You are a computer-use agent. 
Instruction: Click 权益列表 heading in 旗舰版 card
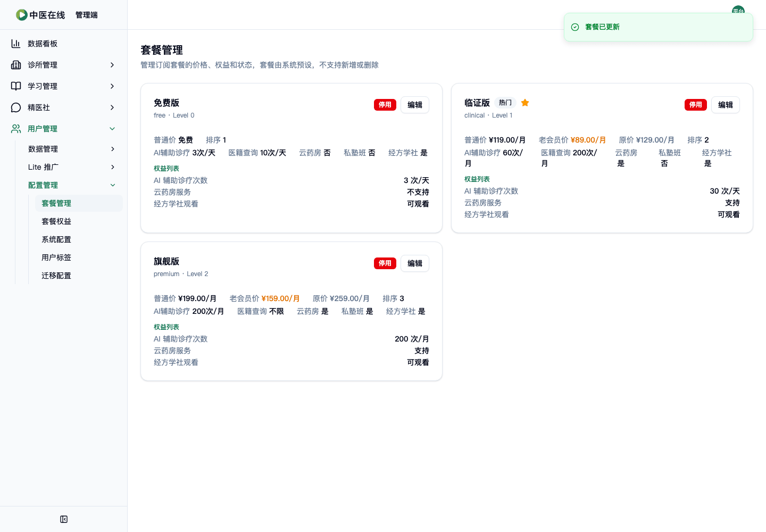(x=166, y=327)
